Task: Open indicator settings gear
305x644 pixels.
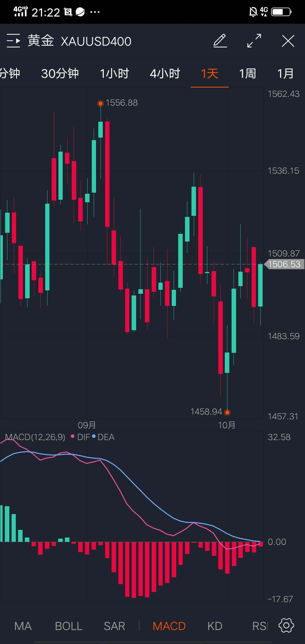Action: tap(286, 626)
